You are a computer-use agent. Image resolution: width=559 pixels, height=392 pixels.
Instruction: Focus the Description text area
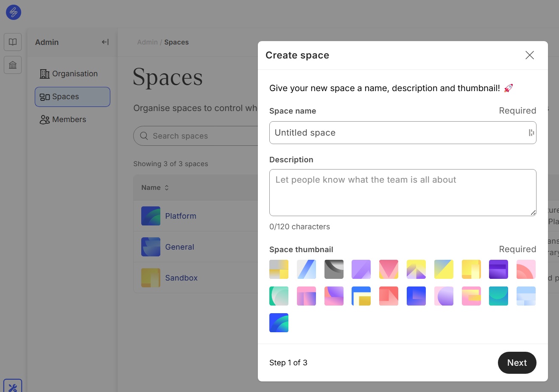402,192
